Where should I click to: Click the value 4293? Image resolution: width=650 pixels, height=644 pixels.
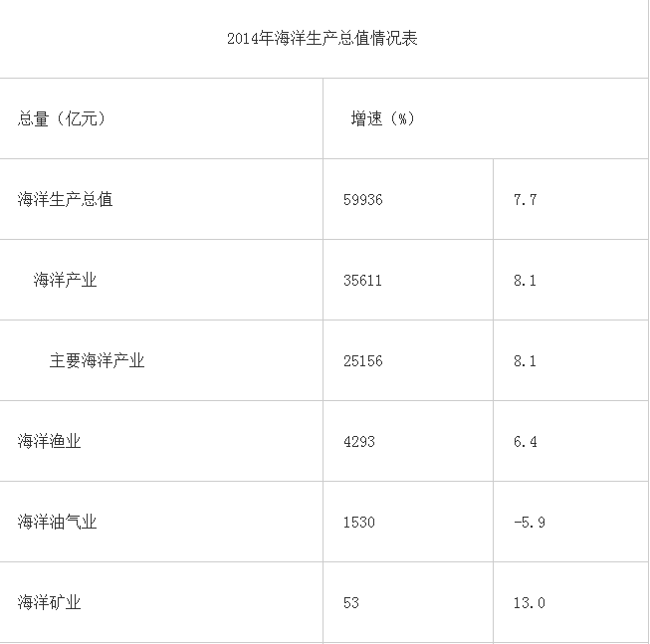coord(359,442)
